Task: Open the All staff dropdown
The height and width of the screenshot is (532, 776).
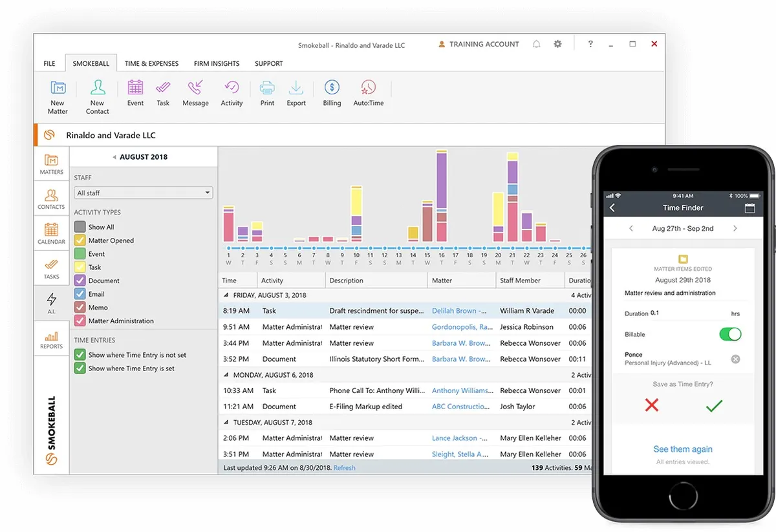Action: (144, 193)
